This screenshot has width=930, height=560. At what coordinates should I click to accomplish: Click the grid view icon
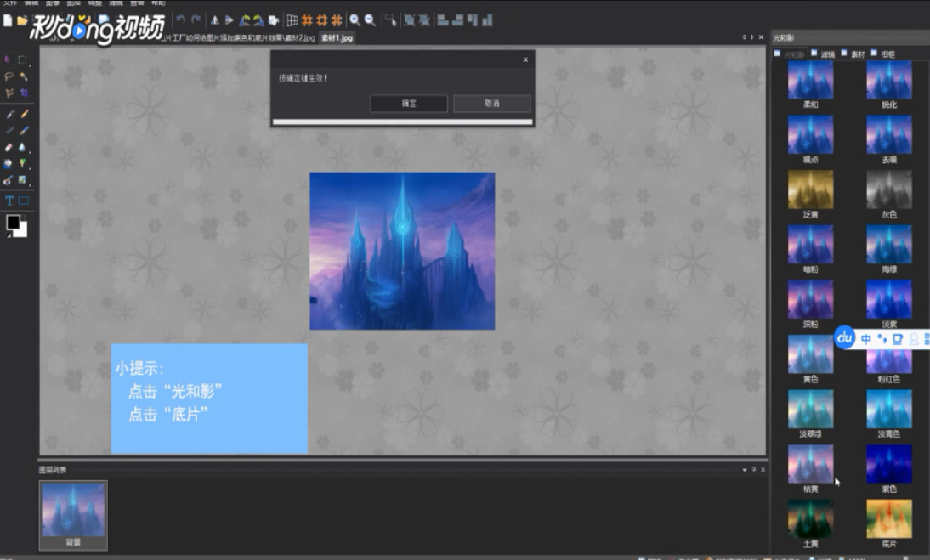tap(292, 20)
